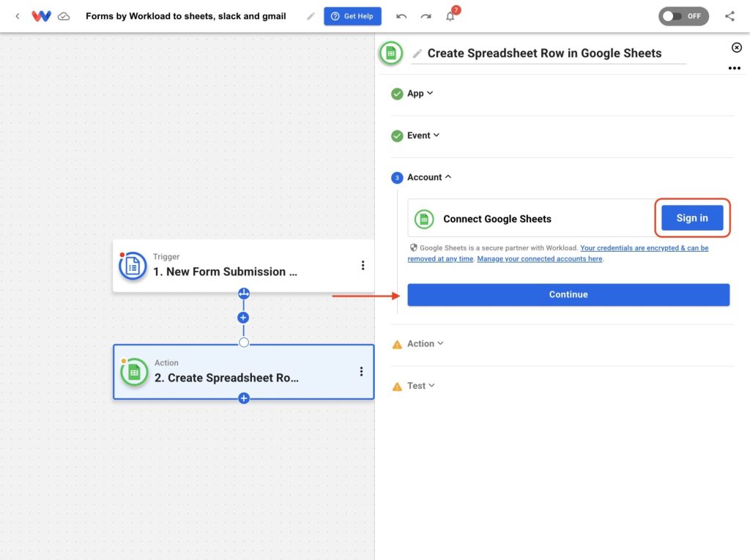750x560 pixels.
Task: Open the Workload logo home
Action: [x=41, y=16]
